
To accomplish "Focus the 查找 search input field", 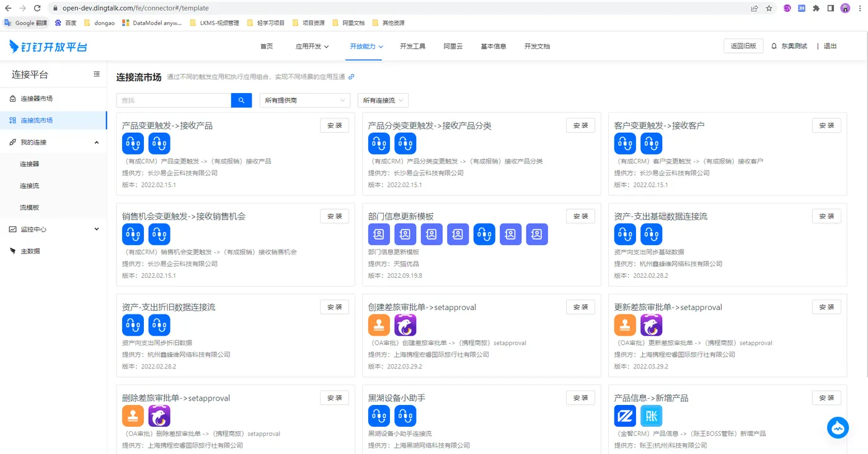I will [174, 100].
